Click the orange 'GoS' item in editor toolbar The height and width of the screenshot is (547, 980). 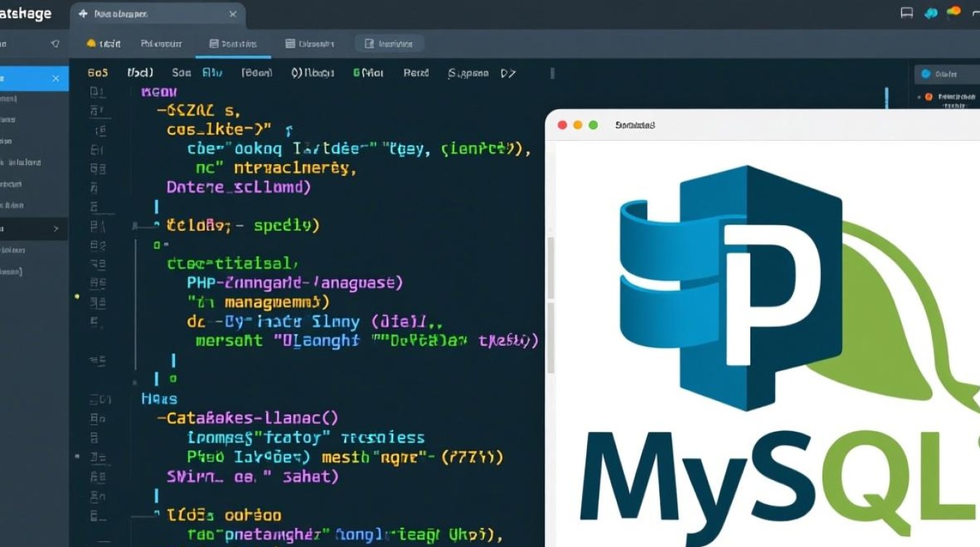pos(98,73)
